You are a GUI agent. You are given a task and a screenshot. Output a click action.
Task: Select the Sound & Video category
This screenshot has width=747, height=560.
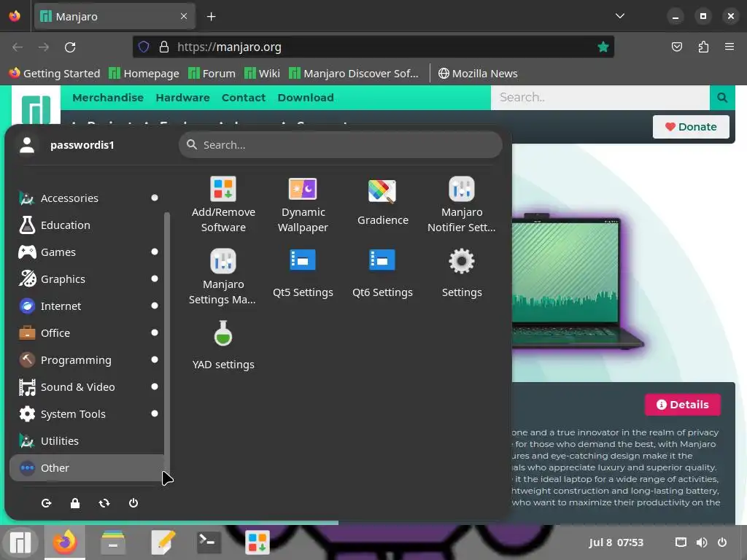point(87,387)
